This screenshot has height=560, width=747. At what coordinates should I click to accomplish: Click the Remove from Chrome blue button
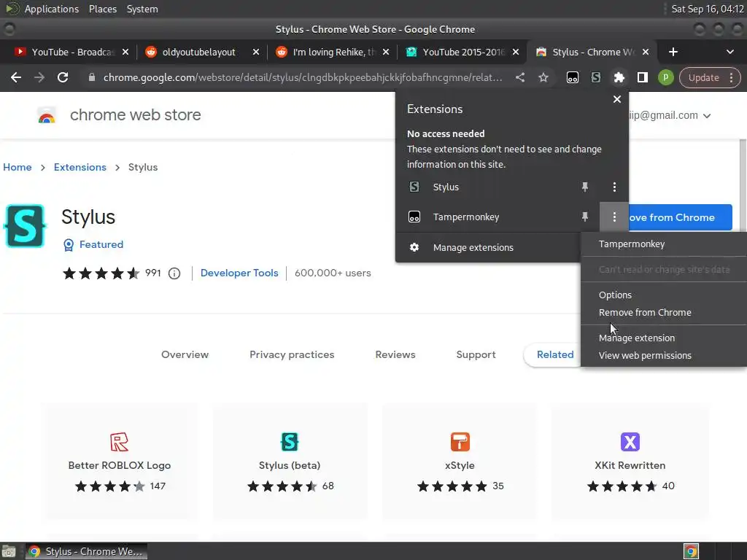coord(681,217)
